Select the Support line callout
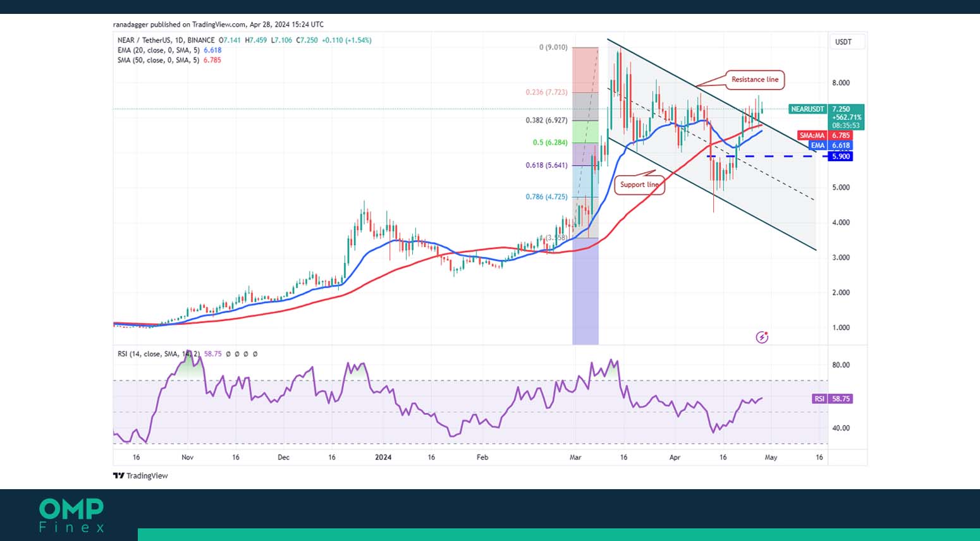The image size is (980, 541). (x=639, y=185)
